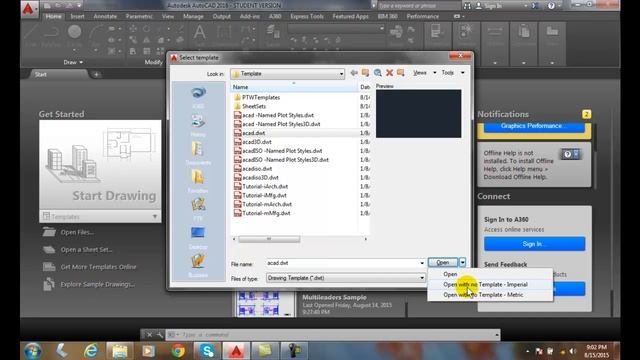Open the Documents location in places sidebar
Image resolution: width=640 pixels, height=360 pixels.
pyautogui.click(x=198, y=153)
